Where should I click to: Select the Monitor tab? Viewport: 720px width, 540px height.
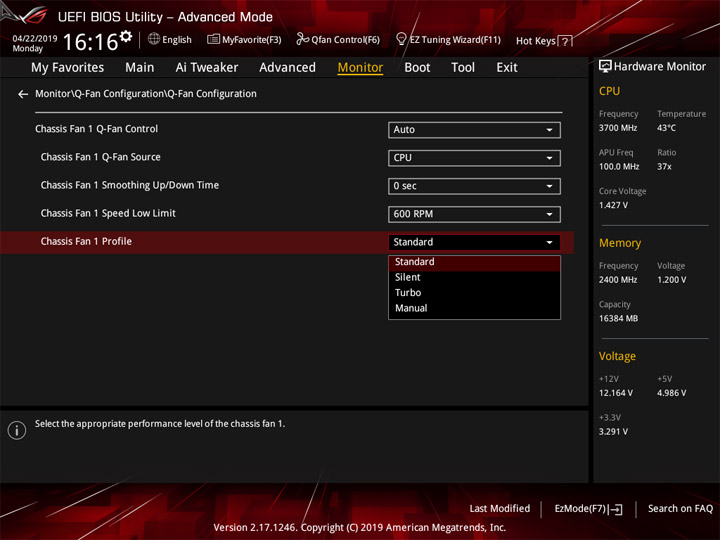(360, 68)
